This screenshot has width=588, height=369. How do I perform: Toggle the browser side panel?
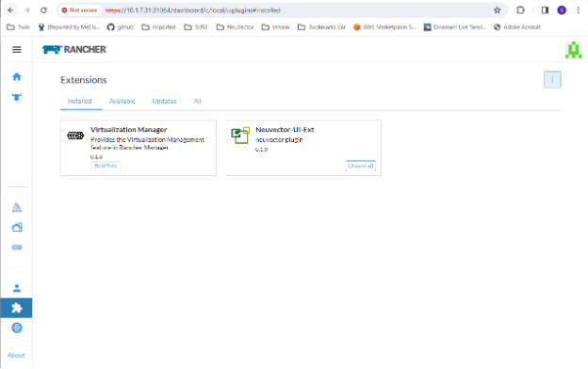point(545,10)
